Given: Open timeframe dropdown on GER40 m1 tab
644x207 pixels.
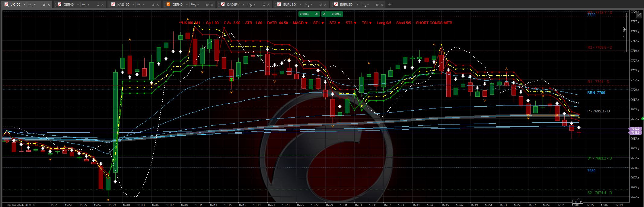Looking at the screenshot, I should (x=88, y=5).
